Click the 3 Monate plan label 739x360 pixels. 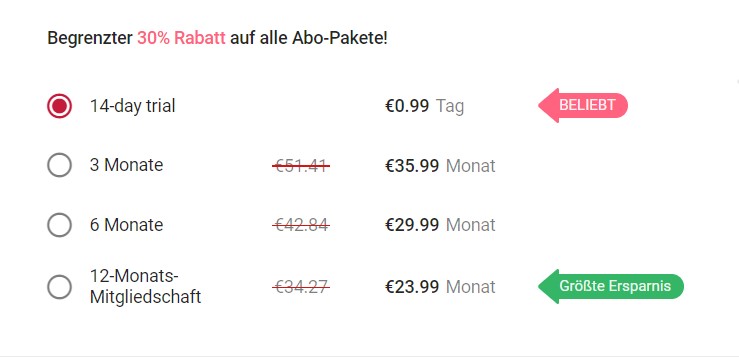(x=126, y=165)
